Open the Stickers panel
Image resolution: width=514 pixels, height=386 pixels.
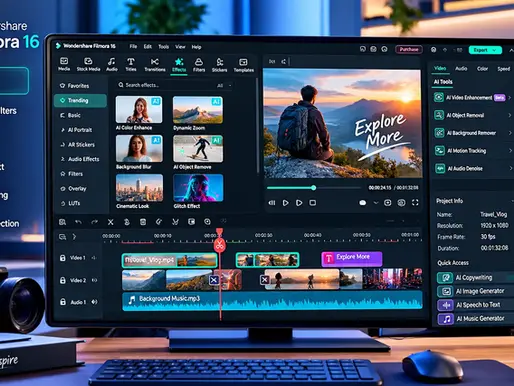[219, 64]
